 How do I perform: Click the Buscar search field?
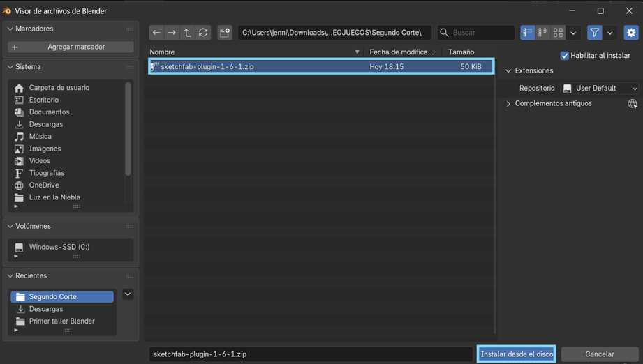[475, 33]
